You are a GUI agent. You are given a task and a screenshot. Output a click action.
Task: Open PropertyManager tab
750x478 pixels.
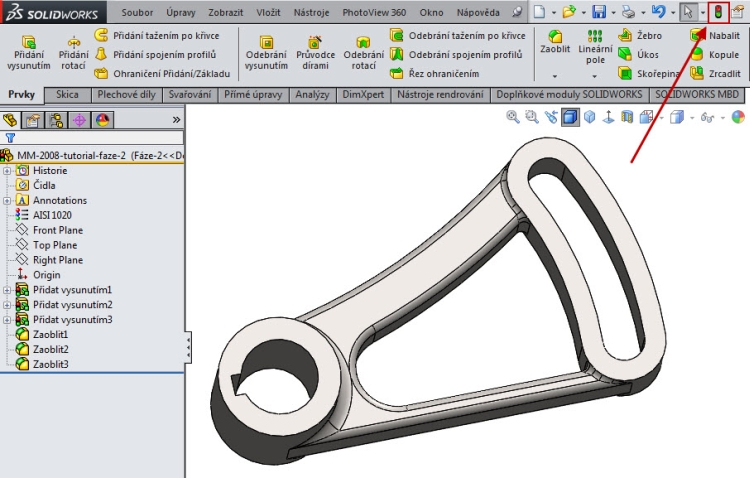(33, 120)
